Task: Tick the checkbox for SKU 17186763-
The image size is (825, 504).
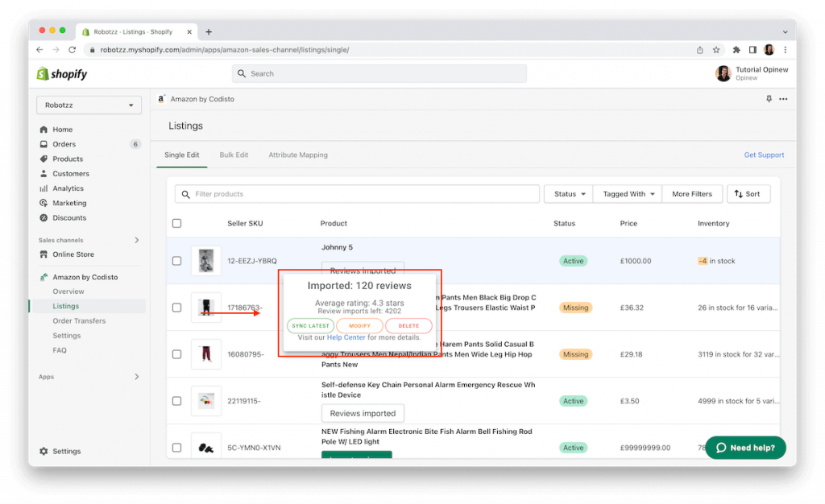Action: tap(176, 308)
